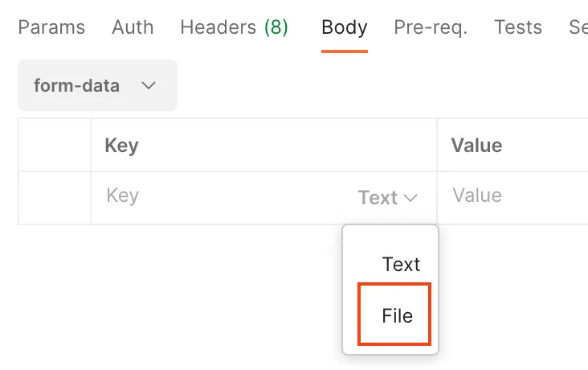Choose Text from the type menu

click(401, 265)
